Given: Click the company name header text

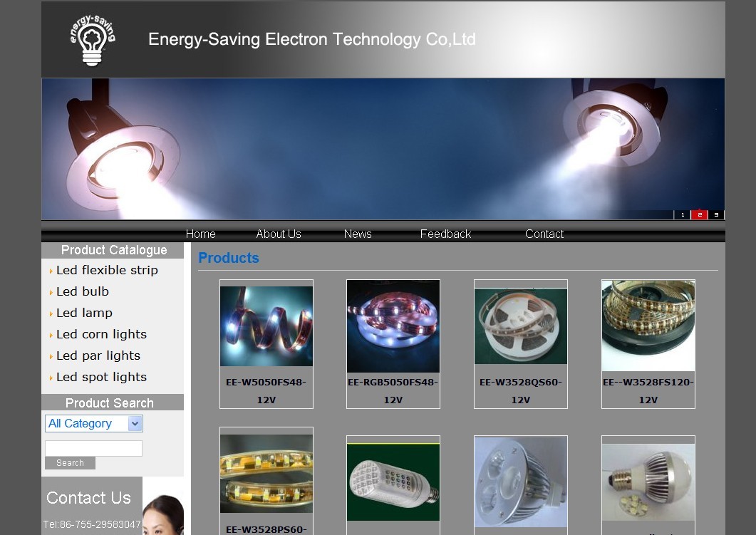Looking at the screenshot, I should pos(312,39).
